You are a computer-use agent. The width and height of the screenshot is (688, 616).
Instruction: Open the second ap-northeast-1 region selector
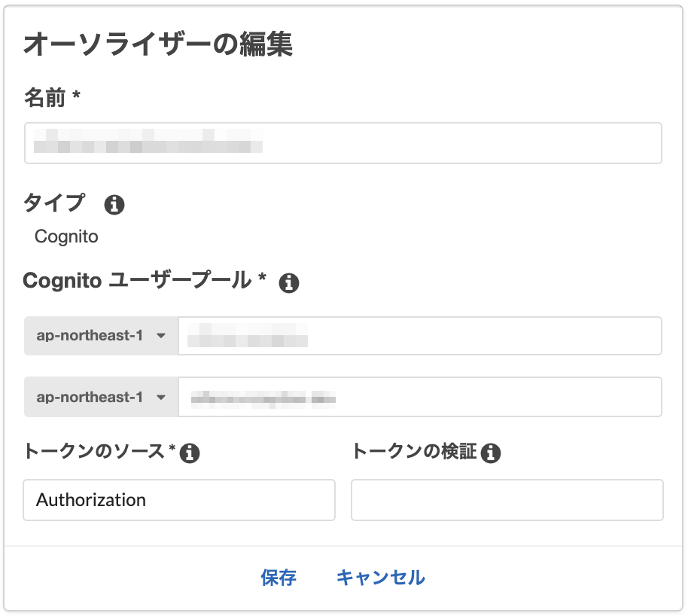coord(100,397)
